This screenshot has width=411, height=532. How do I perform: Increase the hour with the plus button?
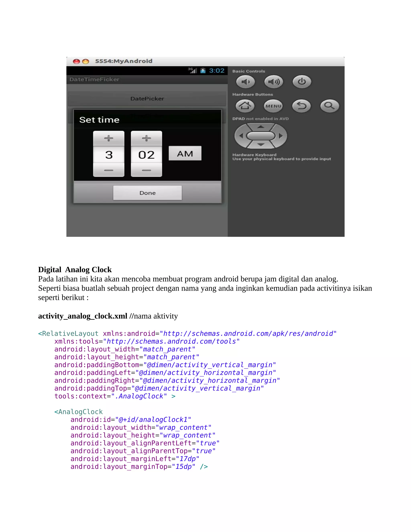click(109, 138)
